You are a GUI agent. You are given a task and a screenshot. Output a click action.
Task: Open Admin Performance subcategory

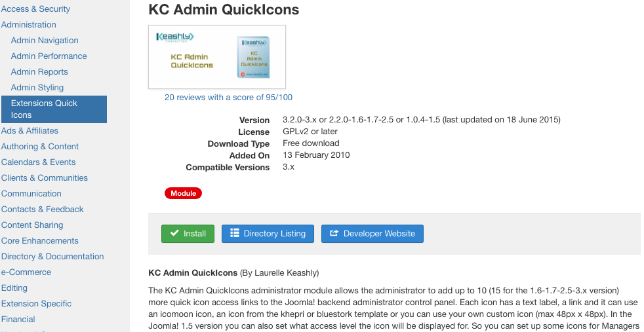[49, 56]
